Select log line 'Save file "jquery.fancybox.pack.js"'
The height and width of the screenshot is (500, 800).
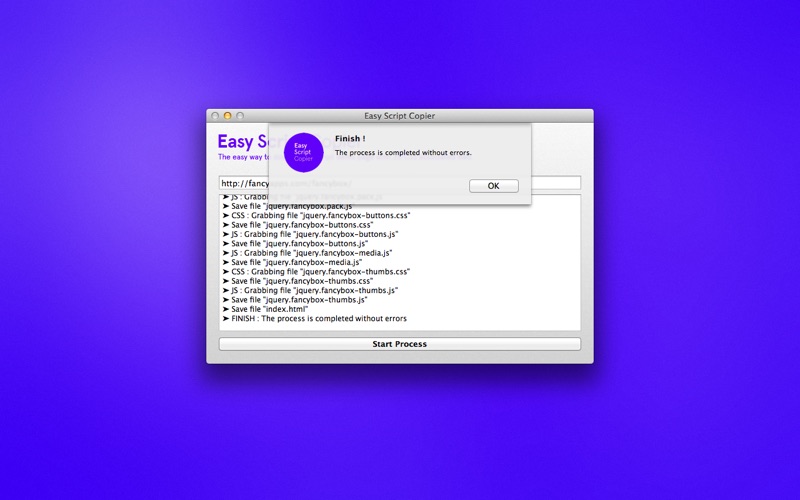[x=287, y=206]
